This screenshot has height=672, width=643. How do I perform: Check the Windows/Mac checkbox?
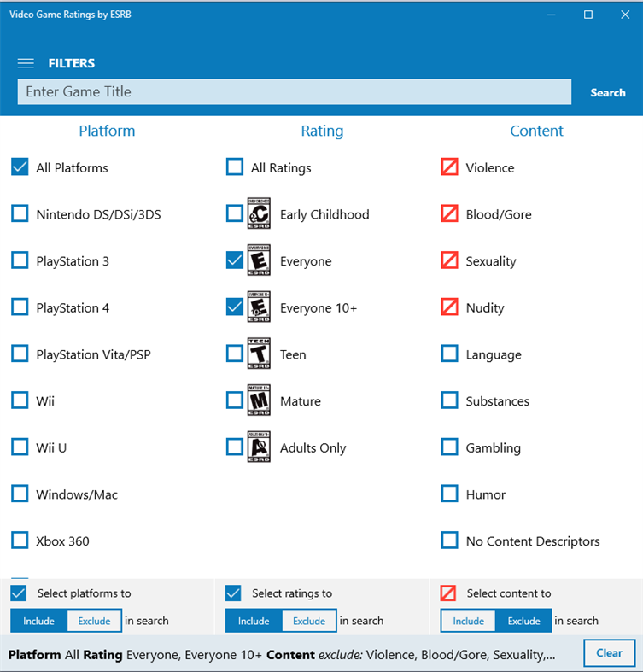[20, 494]
